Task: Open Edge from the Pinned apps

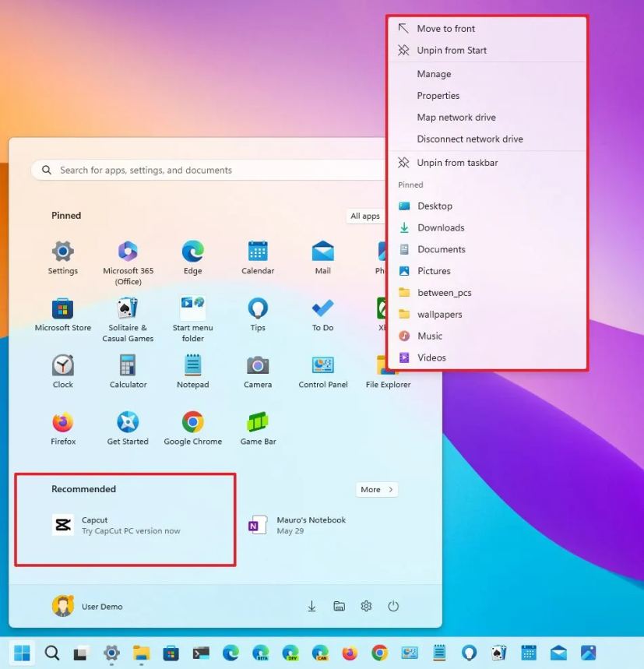Action: (193, 258)
